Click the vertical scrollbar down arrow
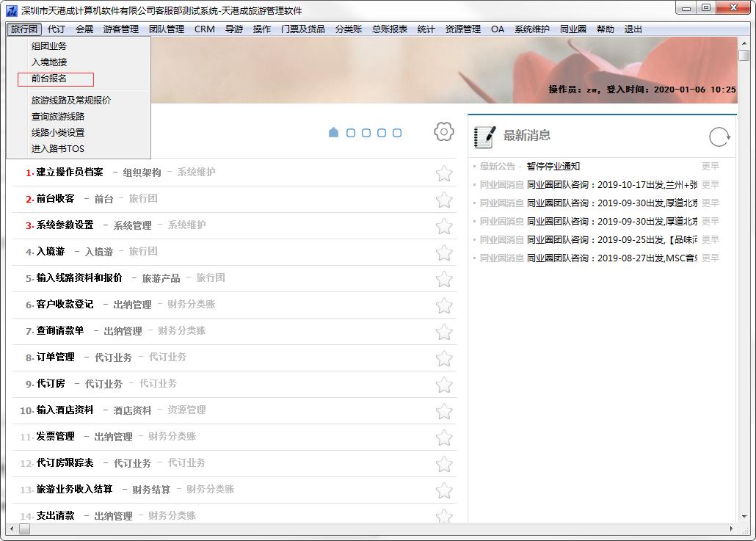This screenshot has width=756, height=541. (x=744, y=517)
